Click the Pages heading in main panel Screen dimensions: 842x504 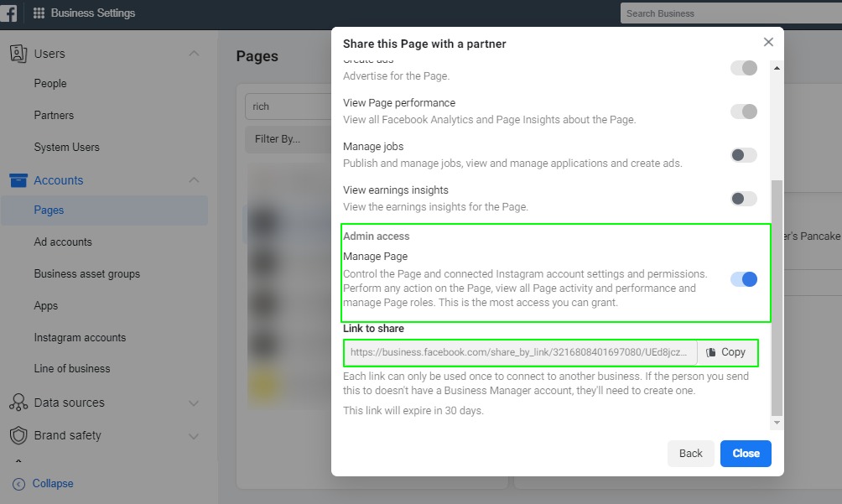(x=257, y=56)
